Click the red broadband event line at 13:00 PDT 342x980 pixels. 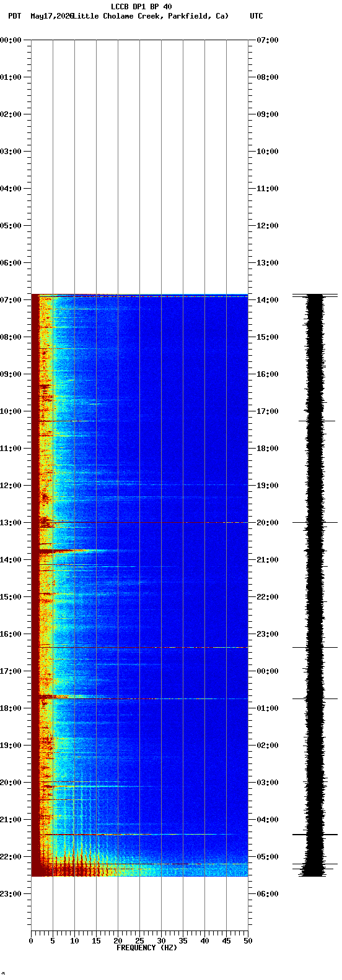click(x=139, y=523)
